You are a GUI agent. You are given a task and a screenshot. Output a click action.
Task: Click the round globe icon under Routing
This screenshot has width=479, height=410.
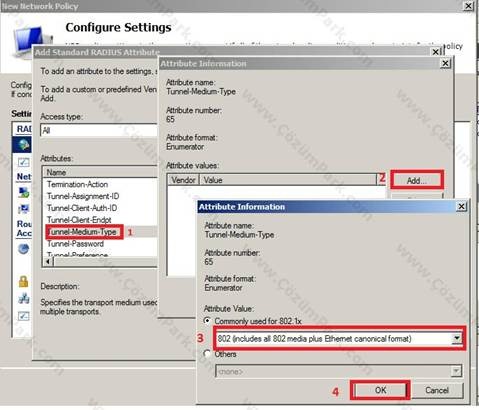click(x=23, y=249)
